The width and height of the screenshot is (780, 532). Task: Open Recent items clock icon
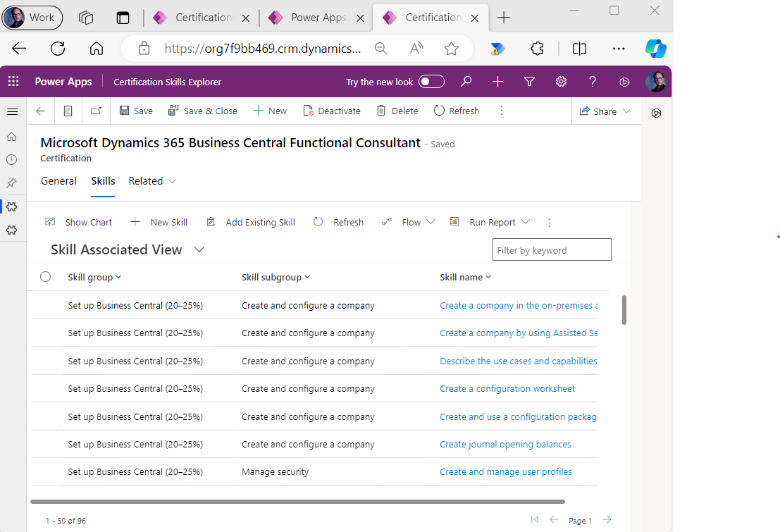click(11, 160)
